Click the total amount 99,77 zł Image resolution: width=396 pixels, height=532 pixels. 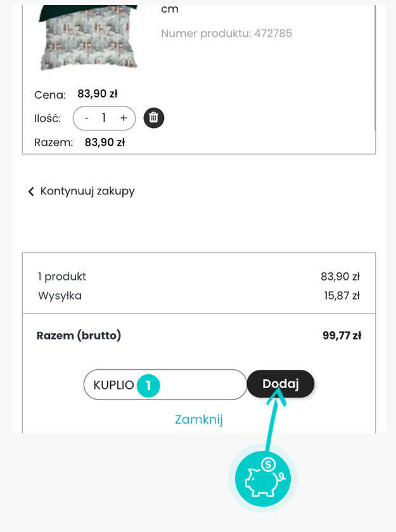[x=342, y=336]
